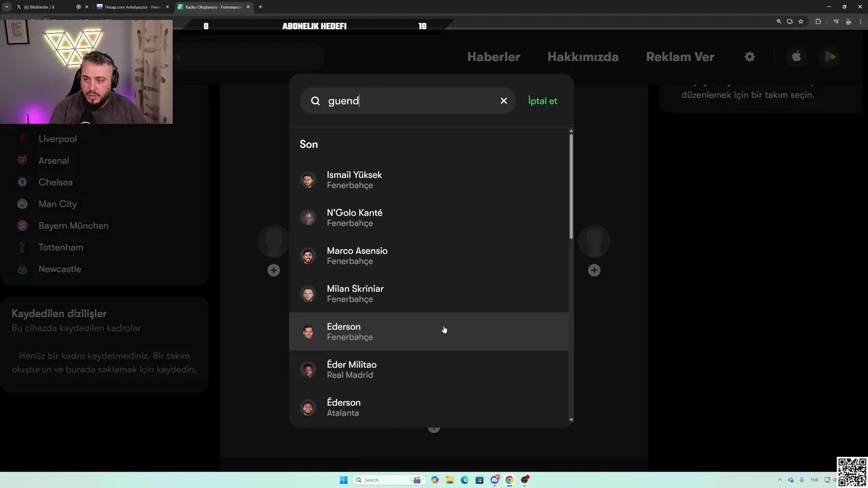Screen dimensions: 868x488
Task: Go to Reklam Ver
Action: (x=680, y=57)
